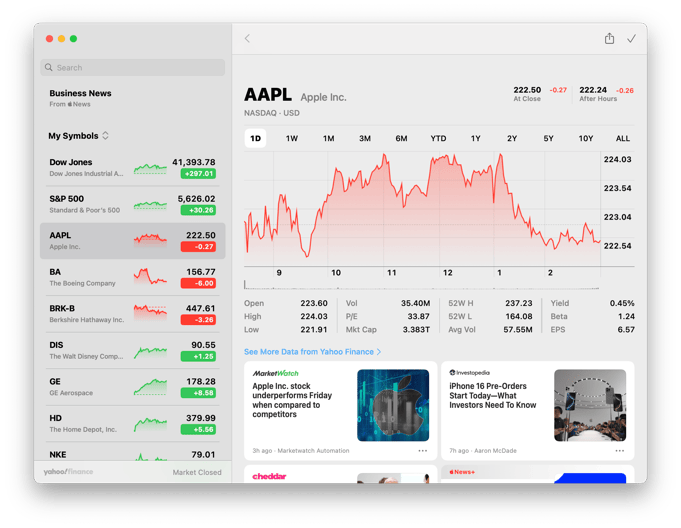681x528 pixels.
Task: Open the cheddar news card
Action: pyautogui.click(x=340, y=474)
